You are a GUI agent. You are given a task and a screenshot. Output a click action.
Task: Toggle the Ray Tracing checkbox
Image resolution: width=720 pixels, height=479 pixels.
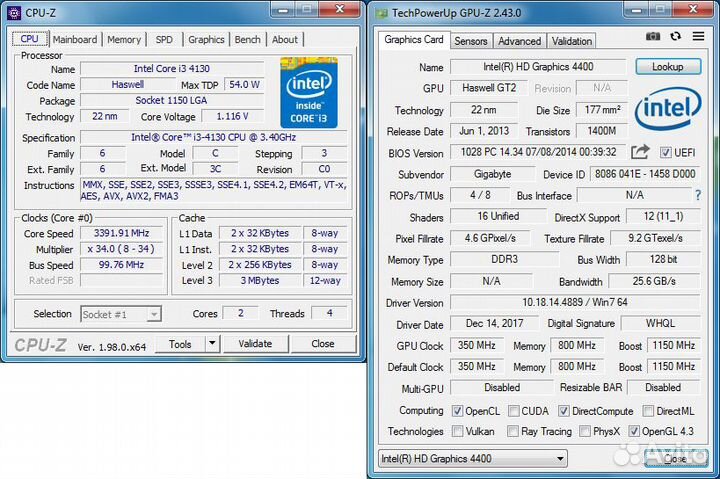click(513, 431)
